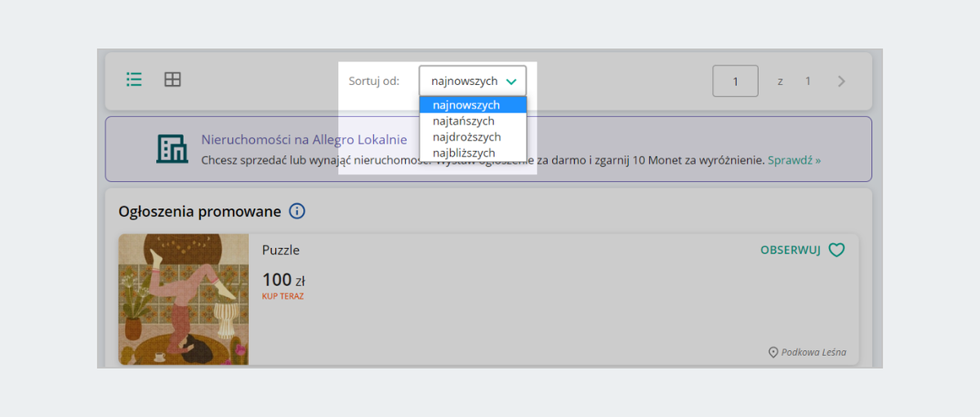Choose najtańszych sorting option
The width and height of the screenshot is (980, 417).
coord(464,121)
